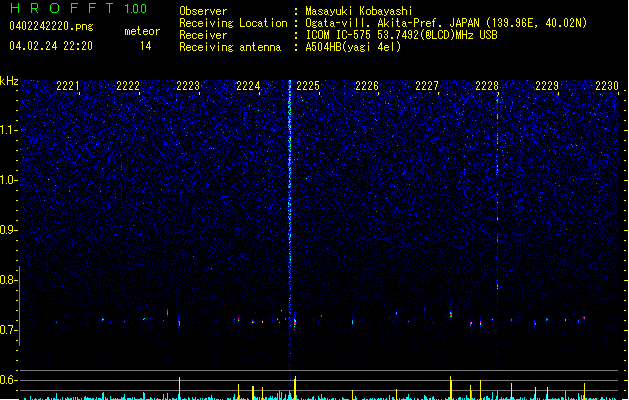Select the A504HB(yagi 4el) antenna text
This screenshot has height=400, width=629.
click(x=353, y=47)
